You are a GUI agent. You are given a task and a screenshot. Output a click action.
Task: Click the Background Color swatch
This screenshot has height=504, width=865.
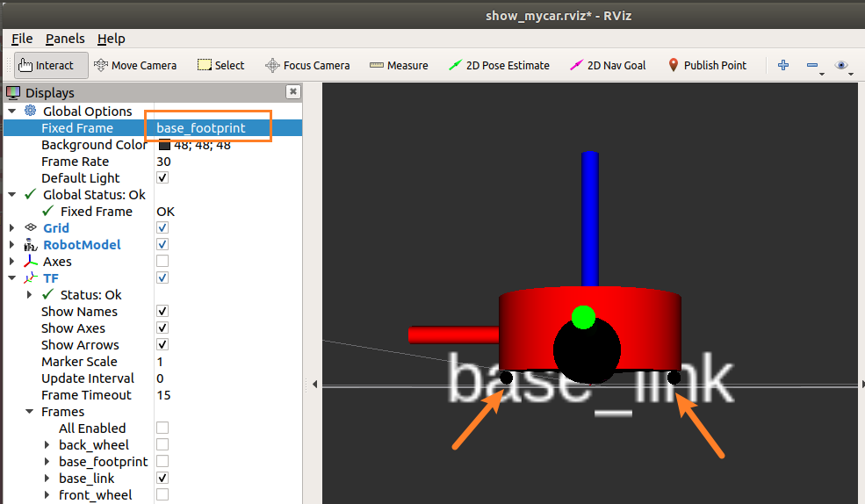click(x=164, y=145)
